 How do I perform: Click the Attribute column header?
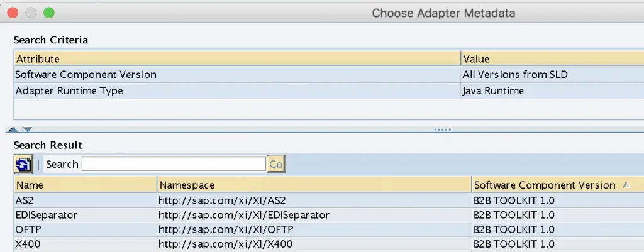(237, 58)
